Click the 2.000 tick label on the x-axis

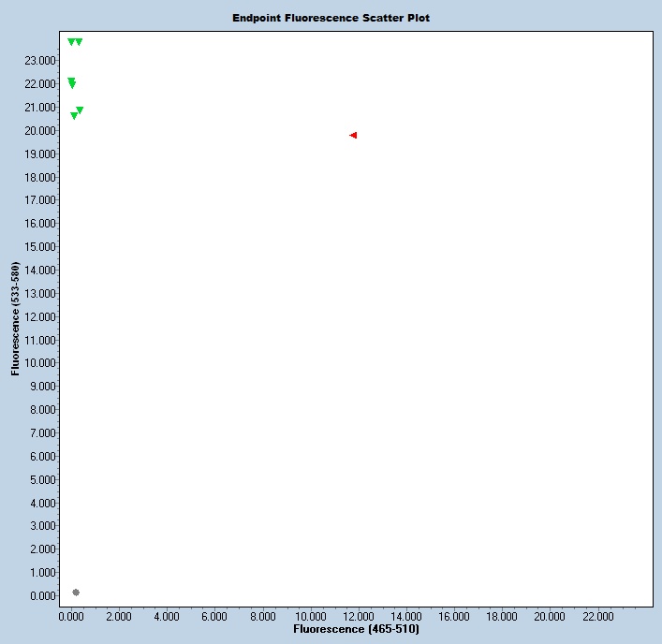click(x=119, y=616)
